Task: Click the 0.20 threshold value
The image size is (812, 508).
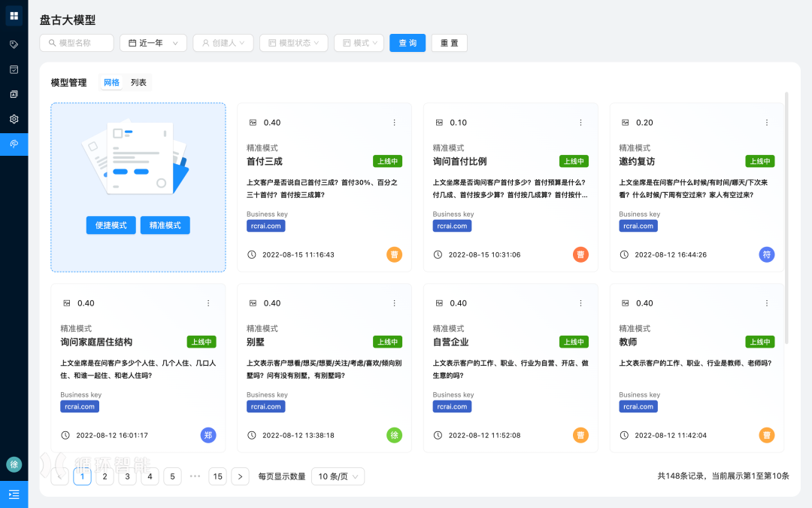Action: tap(645, 123)
